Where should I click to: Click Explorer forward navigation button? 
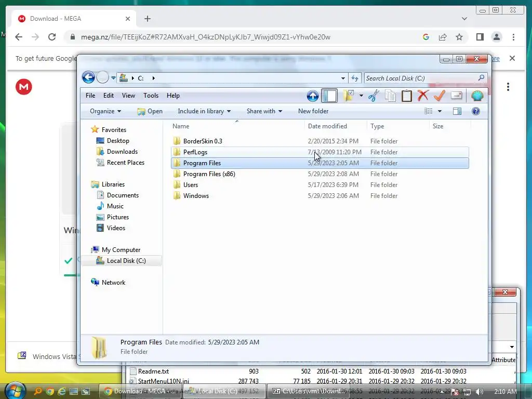click(x=102, y=78)
